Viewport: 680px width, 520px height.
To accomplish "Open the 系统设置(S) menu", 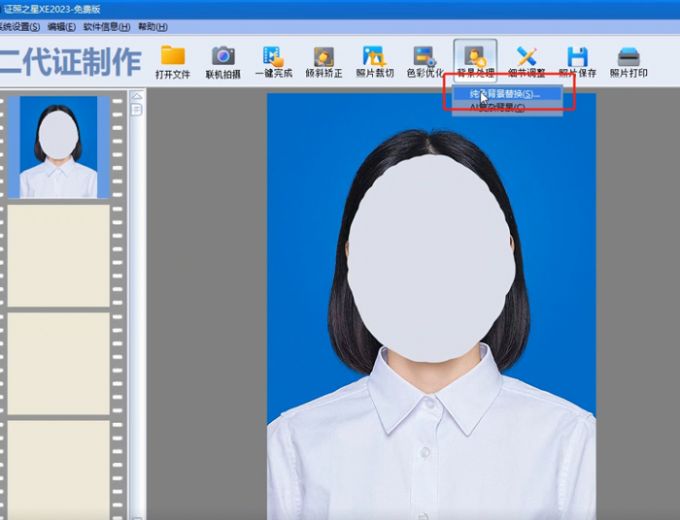I will click(x=20, y=27).
